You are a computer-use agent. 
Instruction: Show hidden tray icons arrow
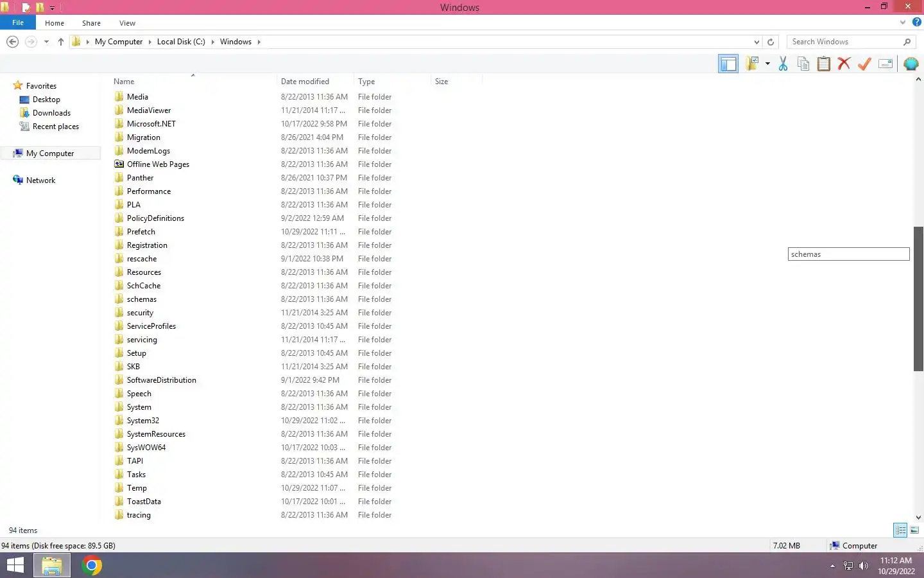point(832,566)
